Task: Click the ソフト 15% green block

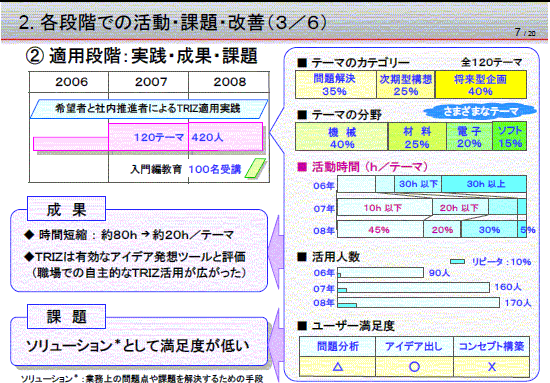Action: tap(510, 136)
